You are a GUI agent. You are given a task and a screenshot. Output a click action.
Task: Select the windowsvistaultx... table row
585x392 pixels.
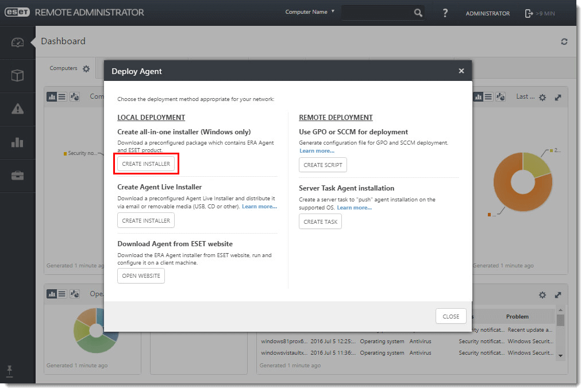pyautogui.click(x=407, y=353)
